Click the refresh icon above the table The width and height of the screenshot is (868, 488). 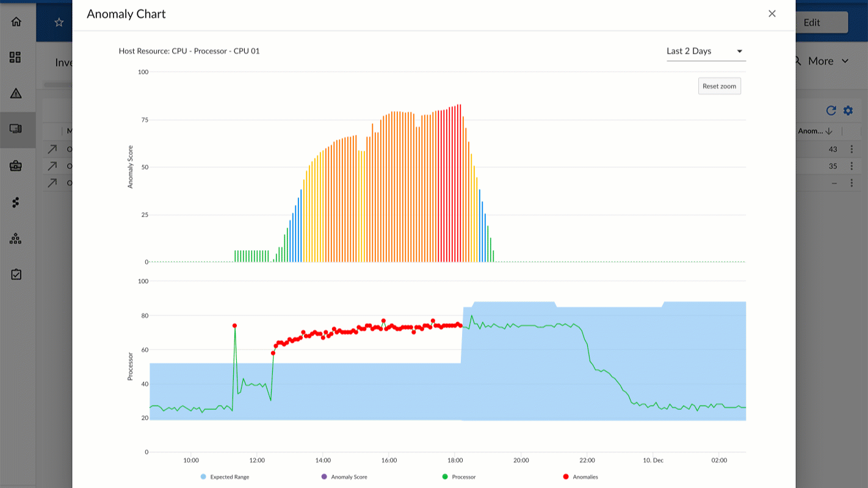831,110
